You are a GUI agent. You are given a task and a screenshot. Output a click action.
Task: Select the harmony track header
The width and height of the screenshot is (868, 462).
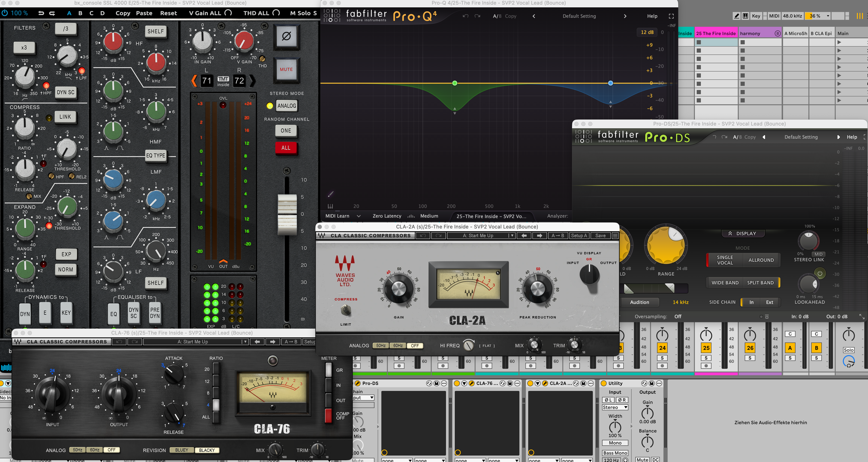tap(755, 33)
